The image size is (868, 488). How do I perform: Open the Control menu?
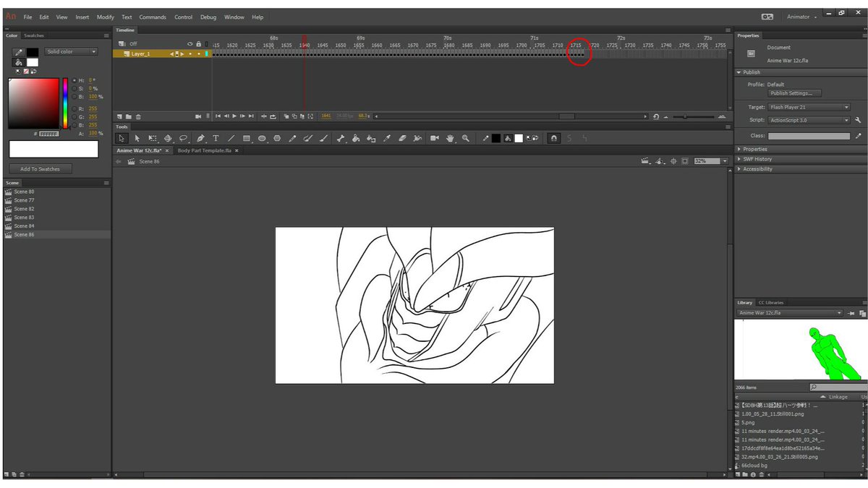[184, 17]
